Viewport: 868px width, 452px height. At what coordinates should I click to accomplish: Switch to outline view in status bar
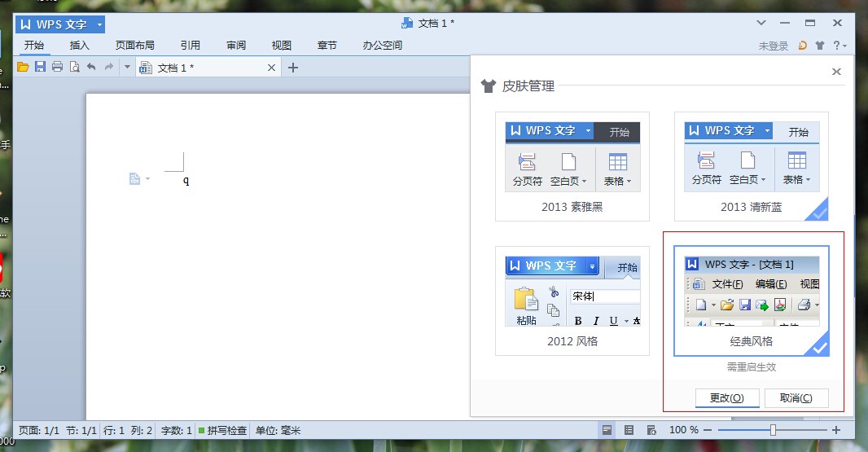pos(629,430)
